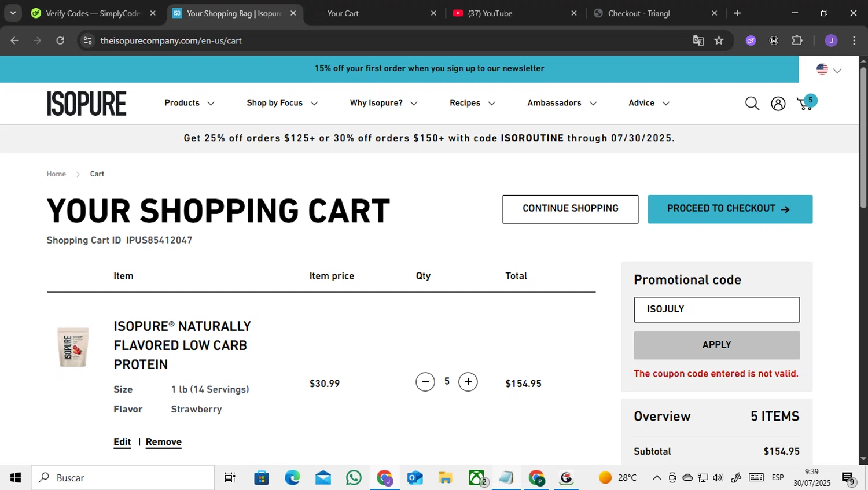Bookmark this page with the star icon
The width and height of the screenshot is (868, 490).
(719, 40)
